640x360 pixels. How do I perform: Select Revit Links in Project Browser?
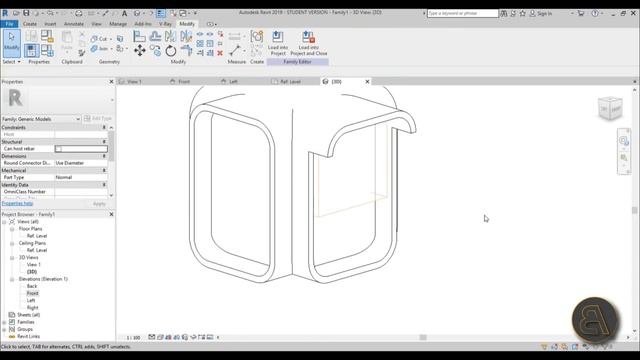pos(28,336)
